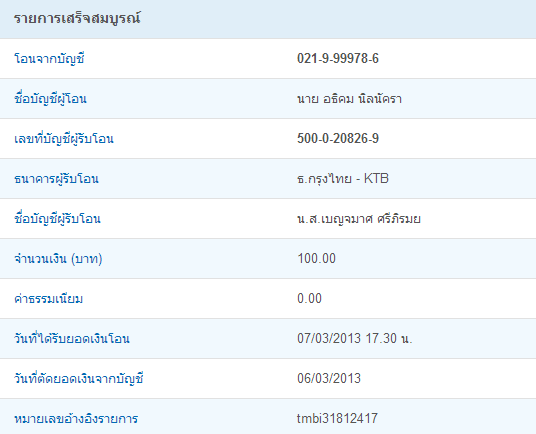
Task: Click the amount value 100.00
Action: pos(317,258)
